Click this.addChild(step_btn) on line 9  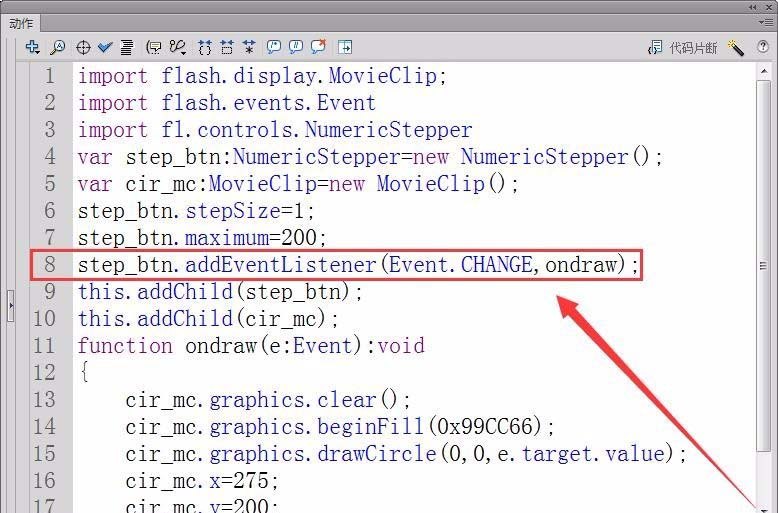point(220,292)
